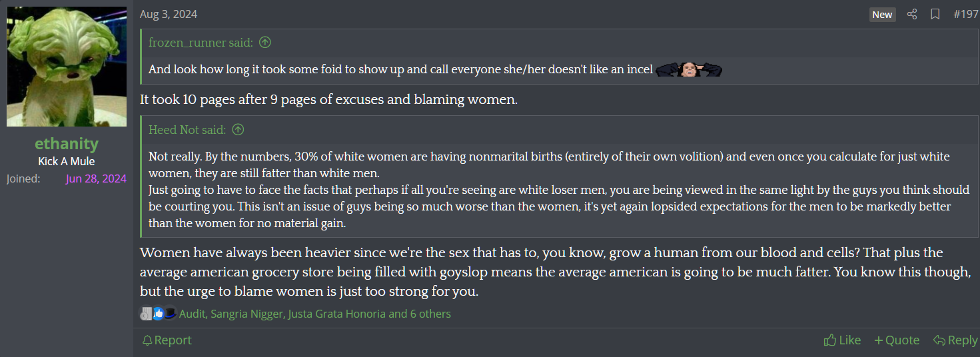Click ethanity's lettuce dog avatar

pyautogui.click(x=67, y=67)
